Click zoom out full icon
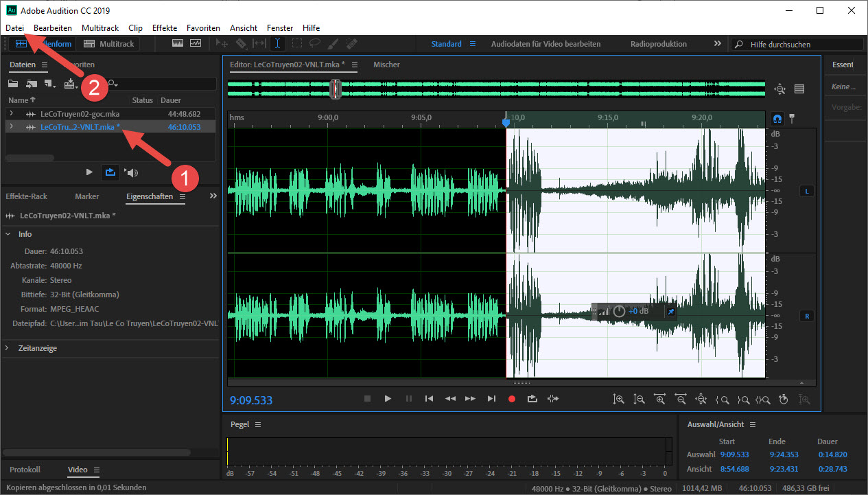868x495 pixels. 701,399
